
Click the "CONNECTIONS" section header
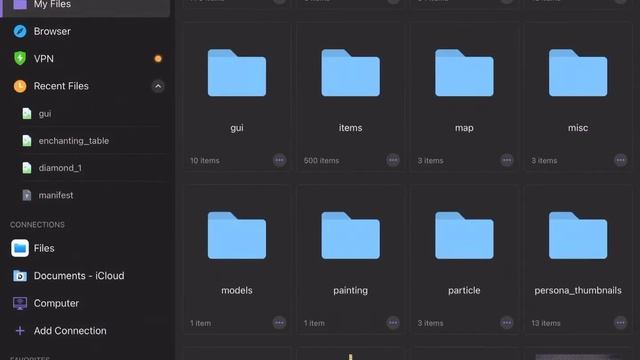(37, 225)
